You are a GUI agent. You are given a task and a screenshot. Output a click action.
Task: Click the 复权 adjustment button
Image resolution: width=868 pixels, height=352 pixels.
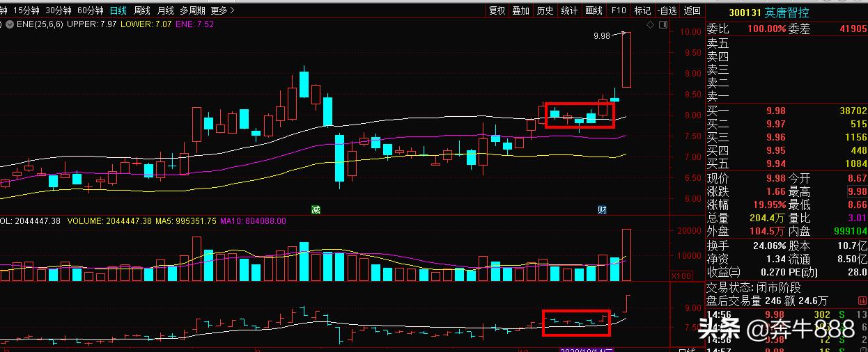pyautogui.click(x=497, y=10)
